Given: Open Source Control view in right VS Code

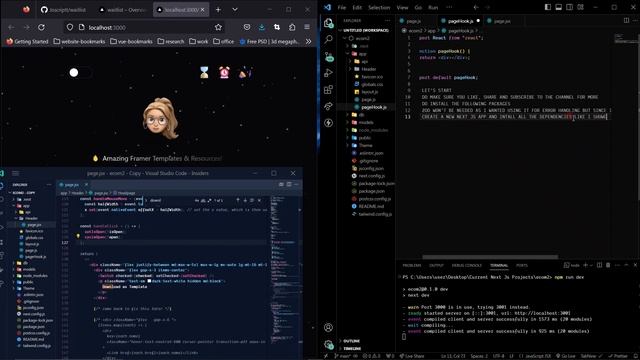Looking at the screenshot, I should click(x=328, y=56).
